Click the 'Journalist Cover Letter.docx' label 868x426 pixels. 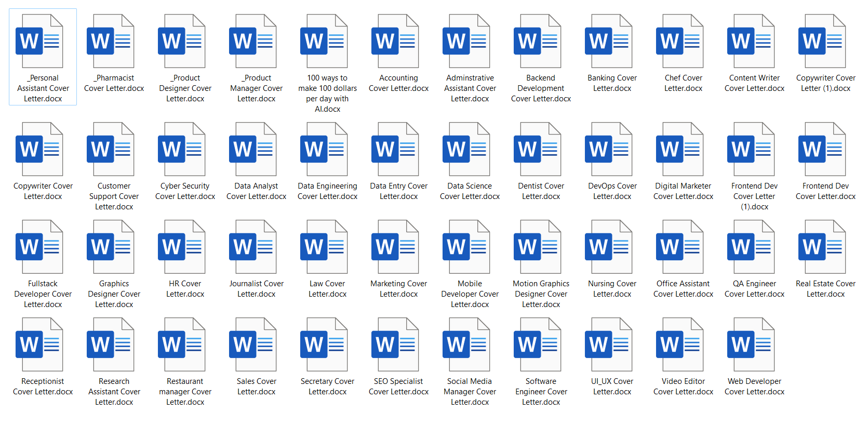coord(257,289)
